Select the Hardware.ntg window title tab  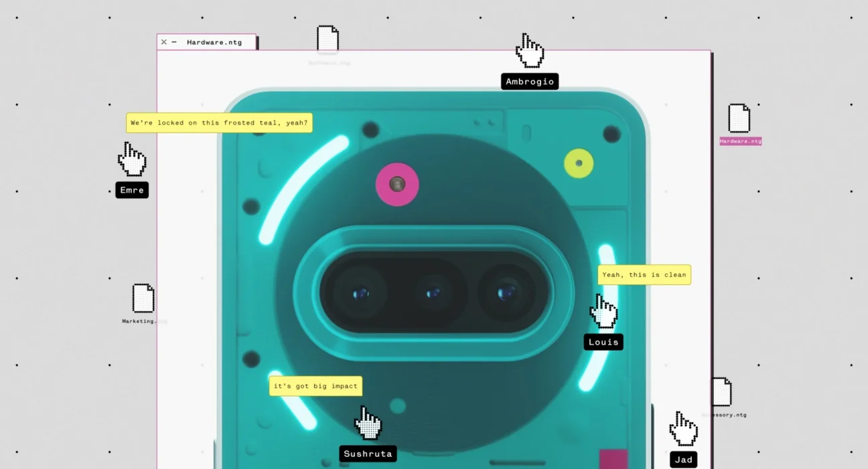(214, 42)
